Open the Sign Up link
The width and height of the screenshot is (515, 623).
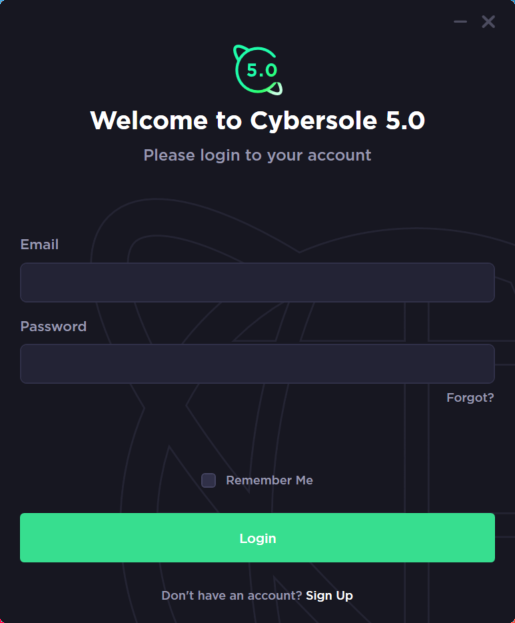point(329,596)
